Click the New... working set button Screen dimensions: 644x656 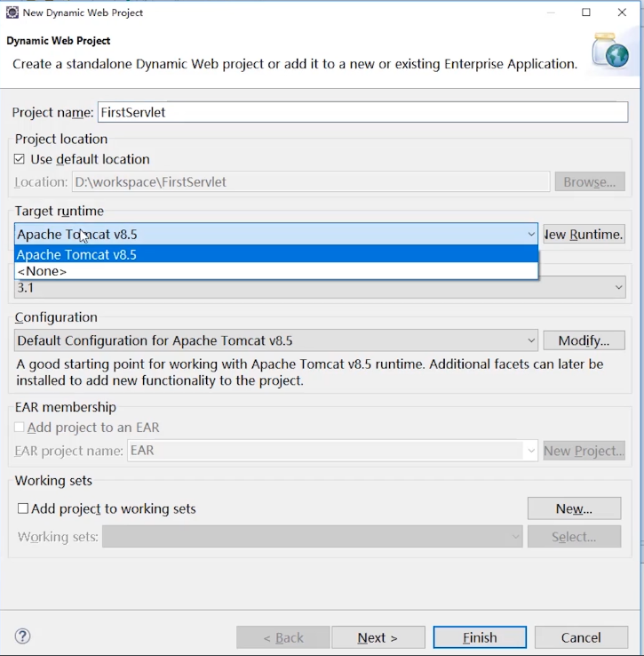(x=574, y=508)
